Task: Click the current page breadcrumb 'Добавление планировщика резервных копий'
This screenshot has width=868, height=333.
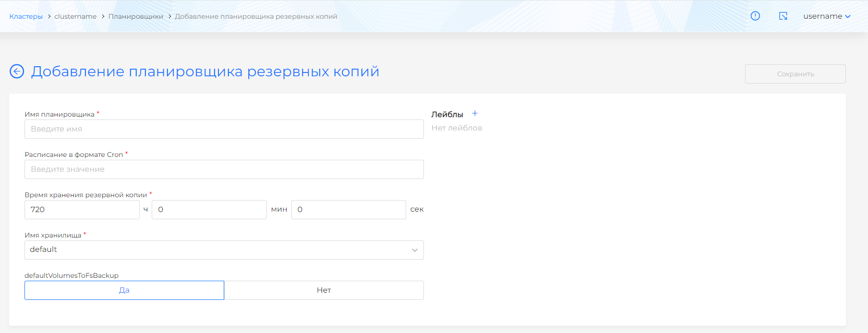Action: point(256,16)
